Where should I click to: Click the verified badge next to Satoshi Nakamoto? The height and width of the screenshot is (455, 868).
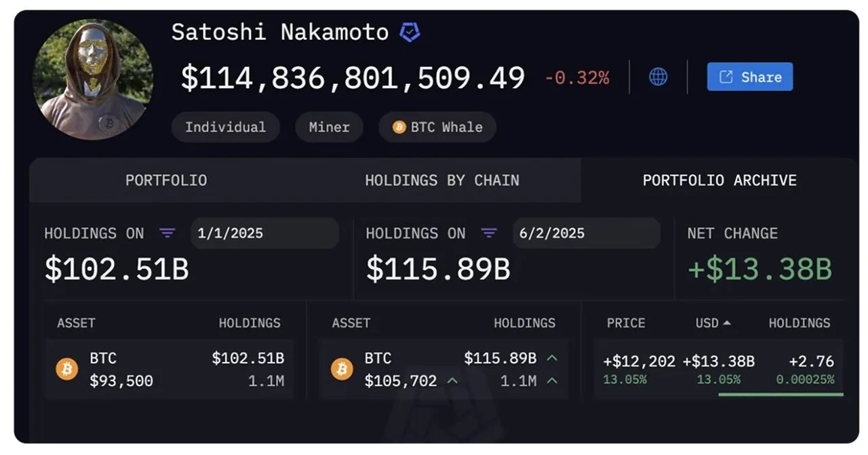pyautogui.click(x=408, y=32)
